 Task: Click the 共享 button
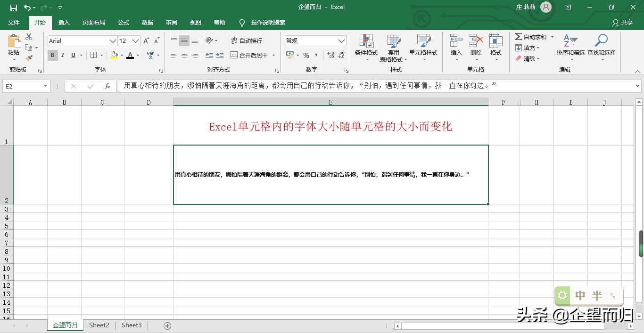coord(626,22)
